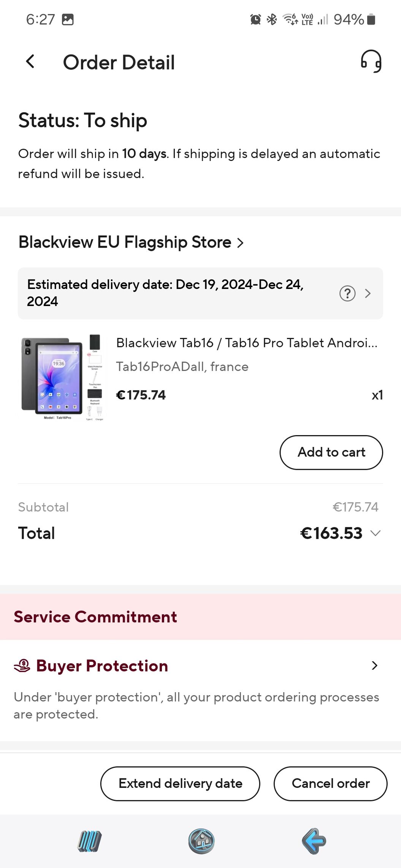Open the Blackview Tab16 Pro product title
The width and height of the screenshot is (401, 868).
[247, 343]
